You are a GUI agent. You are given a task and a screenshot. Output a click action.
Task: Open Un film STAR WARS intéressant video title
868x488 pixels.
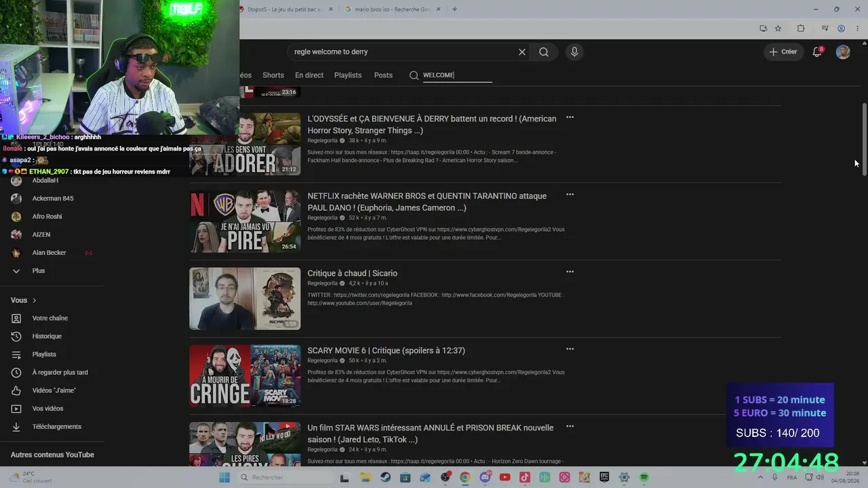(x=431, y=434)
